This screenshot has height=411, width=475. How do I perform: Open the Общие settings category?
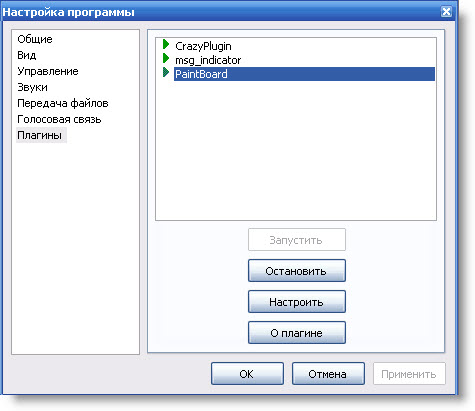(x=35, y=39)
